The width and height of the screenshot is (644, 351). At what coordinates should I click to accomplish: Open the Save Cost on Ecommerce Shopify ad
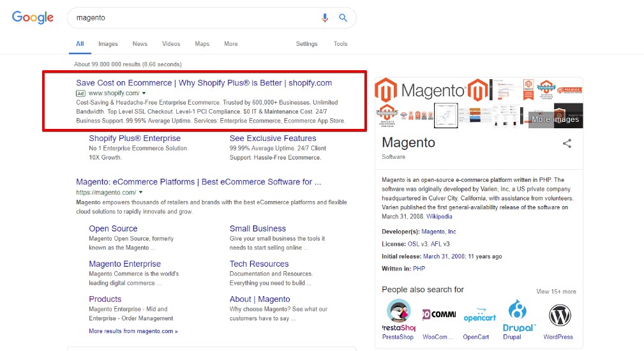204,83
